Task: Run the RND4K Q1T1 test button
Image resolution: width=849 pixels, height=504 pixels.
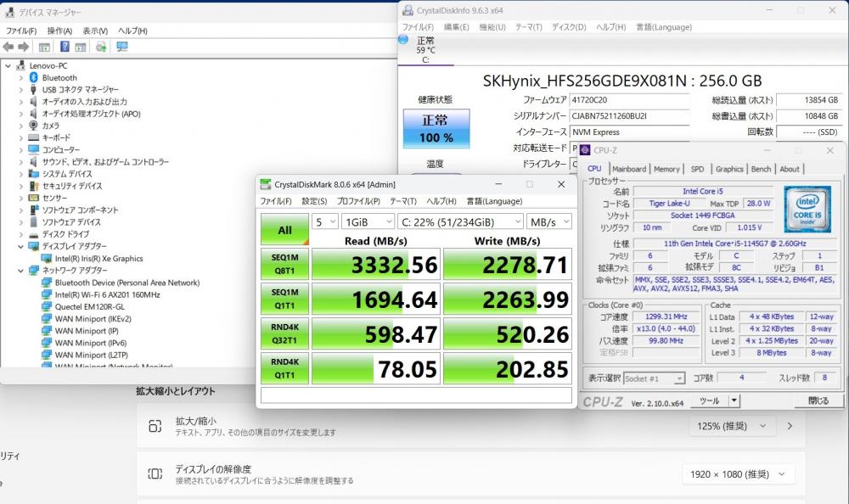Action: click(x=284, y=368)
